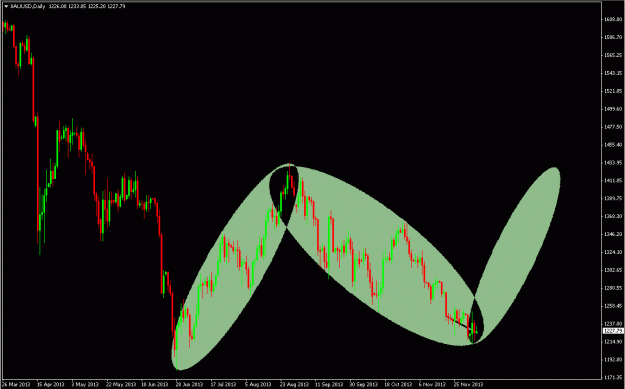Click the 10 Jun 2013 date label
625x389 pixels.
click(156, 385)
